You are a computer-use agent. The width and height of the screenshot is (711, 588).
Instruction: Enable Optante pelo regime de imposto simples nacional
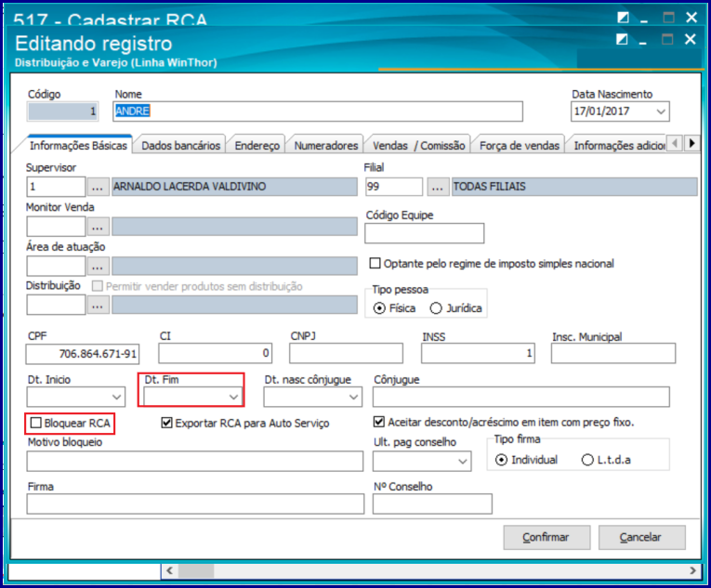pyautogui.click(x=375, y=264)
